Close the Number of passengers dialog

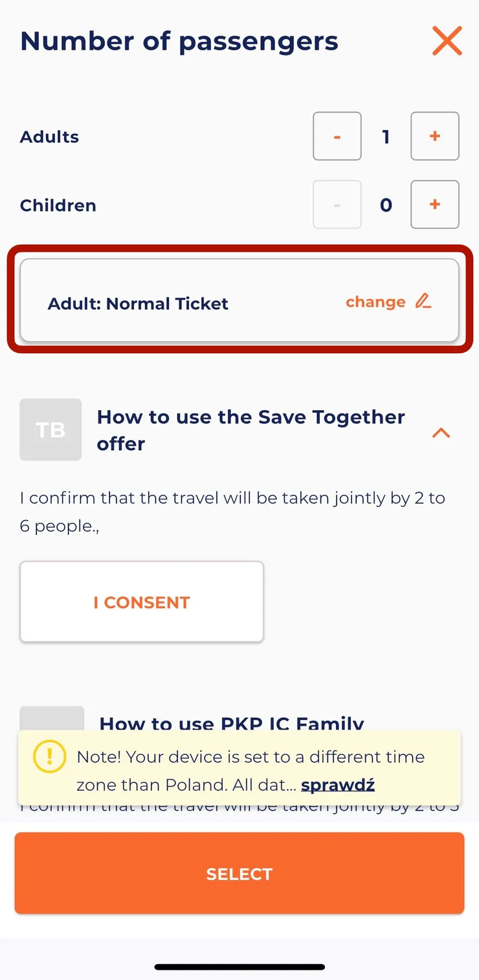click(x=447, y=41)
